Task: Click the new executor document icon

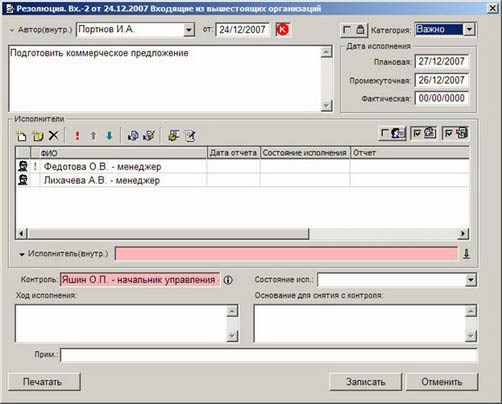Action: [x=22, y=136]
